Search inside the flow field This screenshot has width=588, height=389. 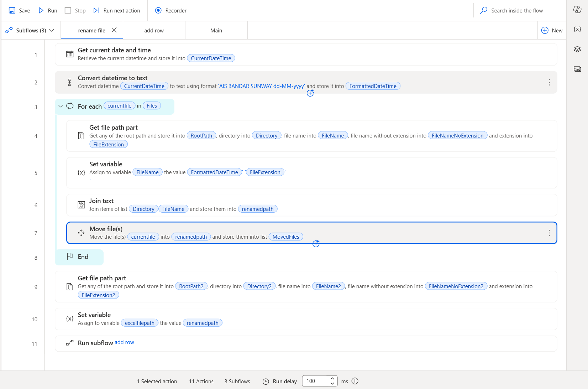(517, 10)
